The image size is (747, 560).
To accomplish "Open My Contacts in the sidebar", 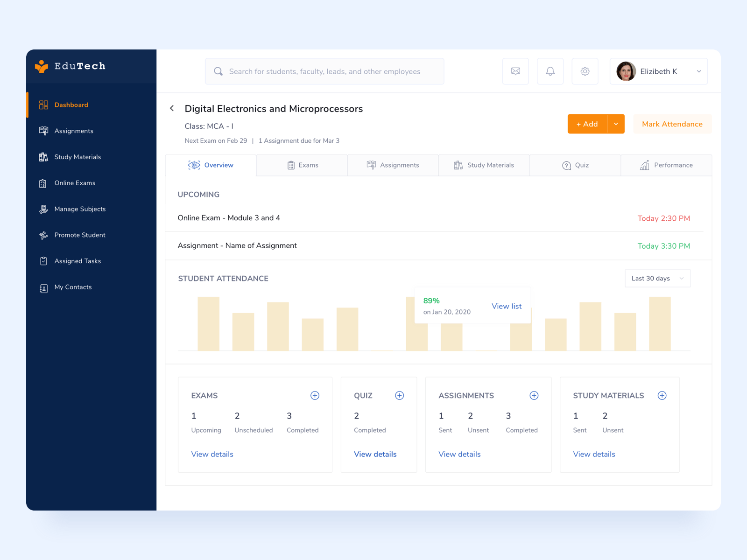I will click(73, 287).
